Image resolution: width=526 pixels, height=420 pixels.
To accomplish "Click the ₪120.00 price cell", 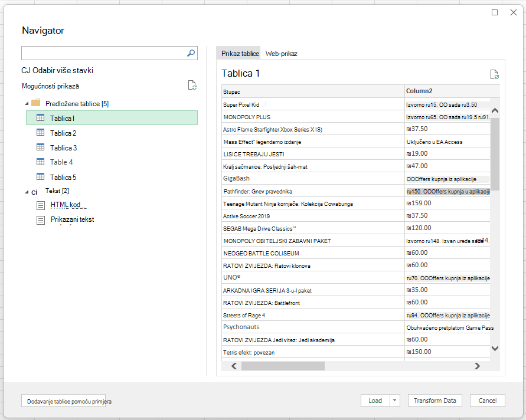I will click(447, 228).
